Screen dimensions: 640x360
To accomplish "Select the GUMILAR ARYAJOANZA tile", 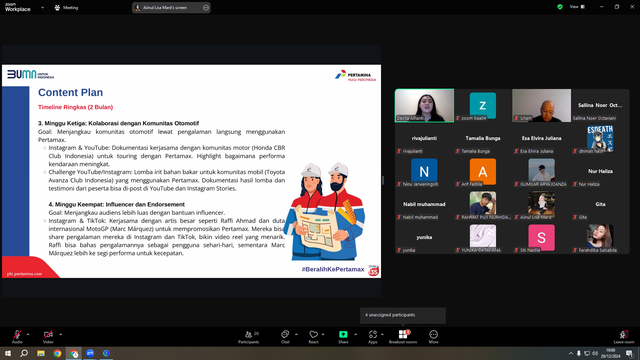I will click(542, 171).
